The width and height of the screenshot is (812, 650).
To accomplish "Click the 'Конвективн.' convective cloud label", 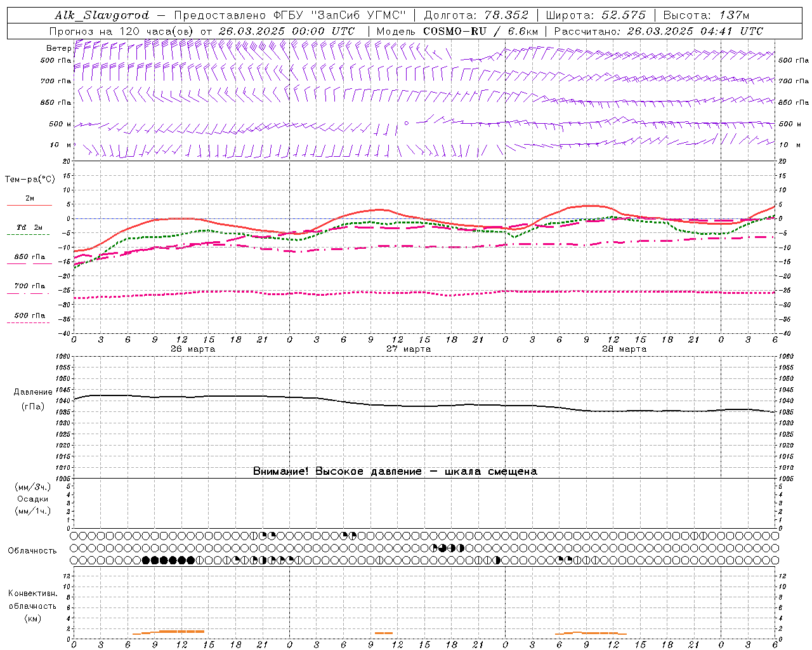I will [x=32, y=594].
